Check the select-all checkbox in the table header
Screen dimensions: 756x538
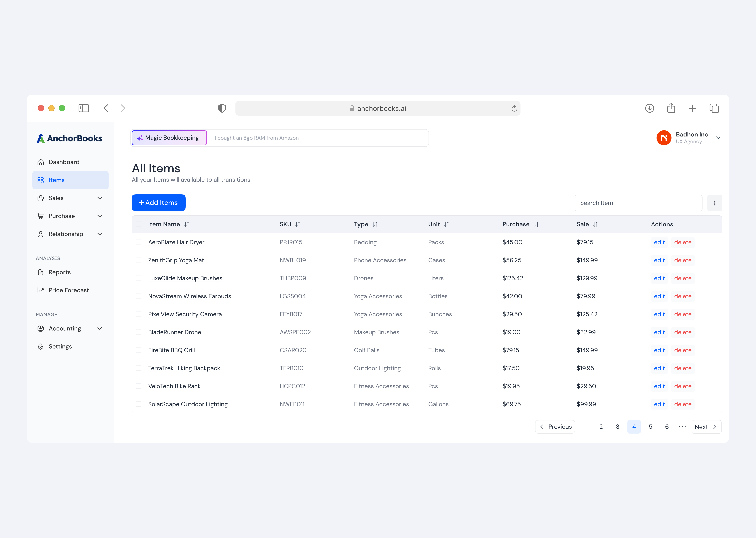[139, 224]
